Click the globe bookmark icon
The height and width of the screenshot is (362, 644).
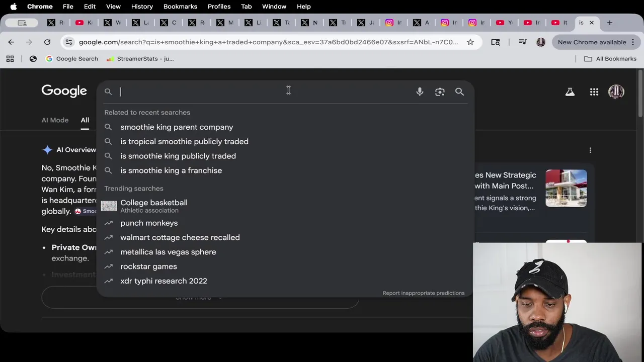[x=33, y=59]
